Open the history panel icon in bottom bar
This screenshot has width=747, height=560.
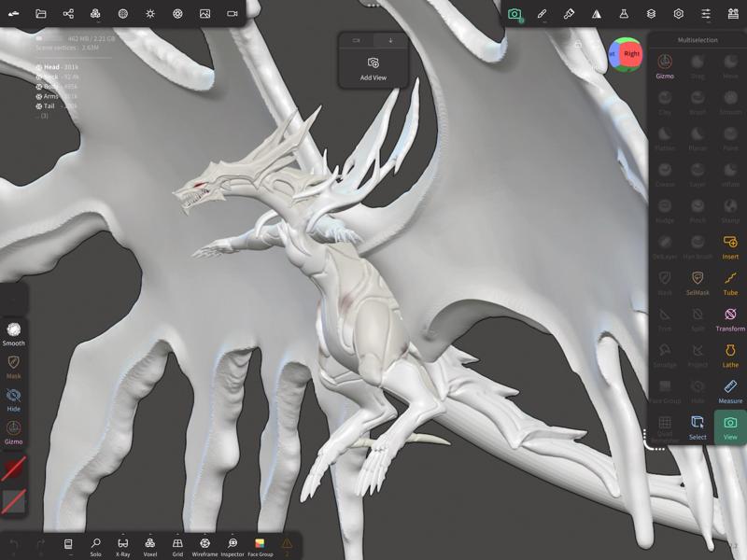(68, 544)
